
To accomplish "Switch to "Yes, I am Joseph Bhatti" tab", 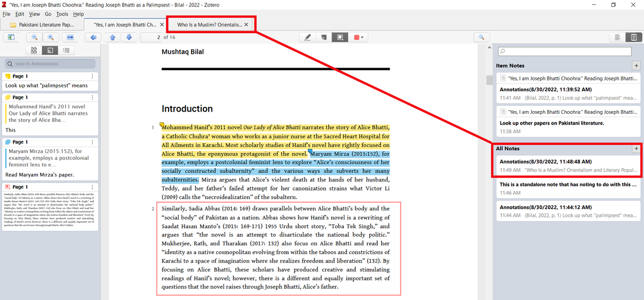I will (x=125, y=25).
